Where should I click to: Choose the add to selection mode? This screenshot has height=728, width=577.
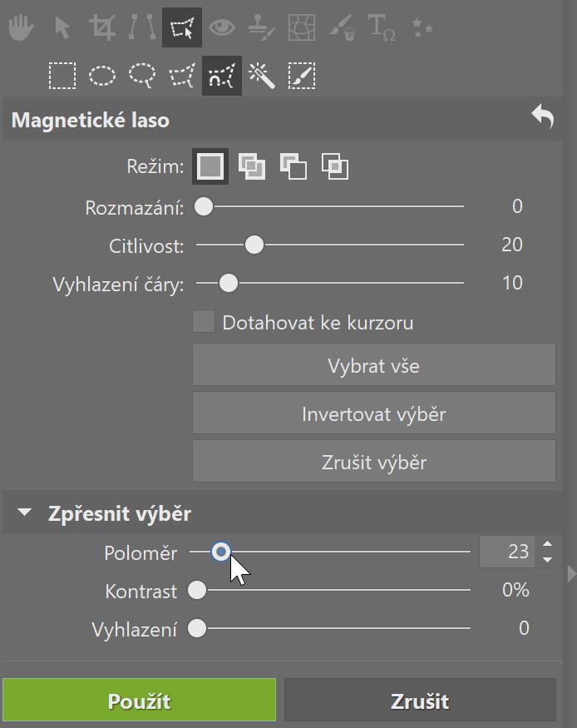(x=252, y=166)
